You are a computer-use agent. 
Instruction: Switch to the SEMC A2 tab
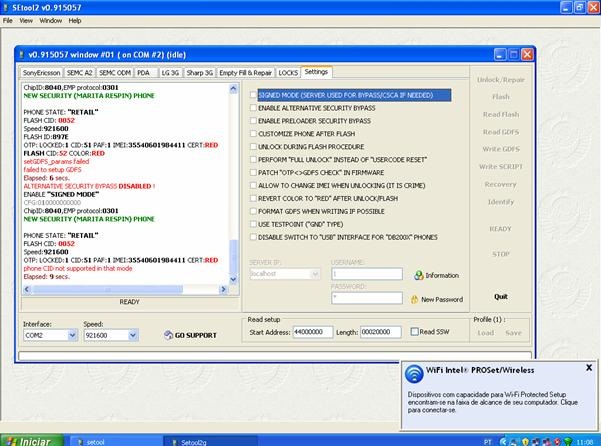79,73
